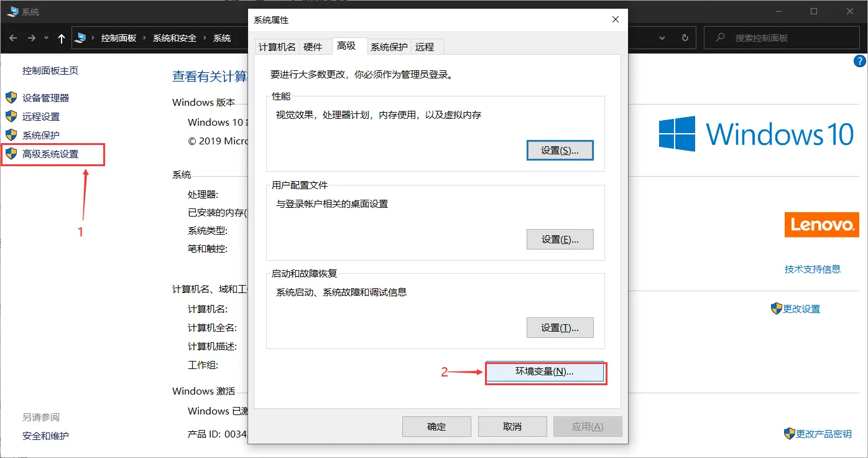Image resolution: width=868 pixels, height=458 pixels.
Task: Confirm with 确定 button
Action: 436,426
